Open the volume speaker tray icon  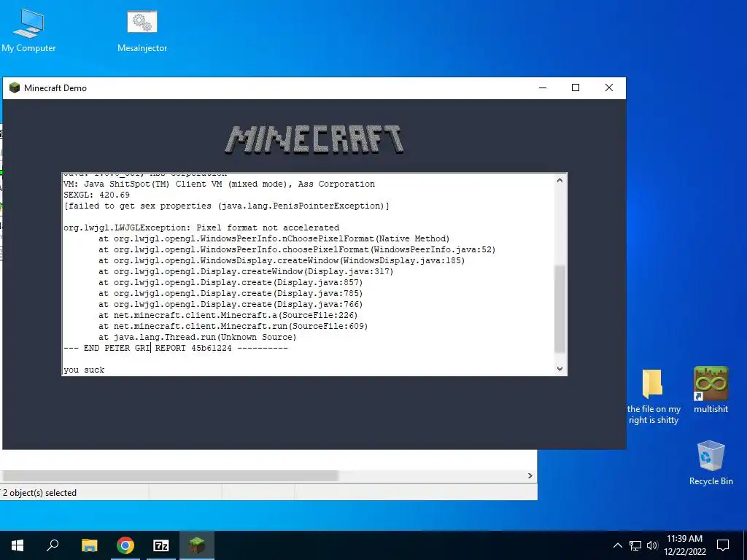coord(652,545)
